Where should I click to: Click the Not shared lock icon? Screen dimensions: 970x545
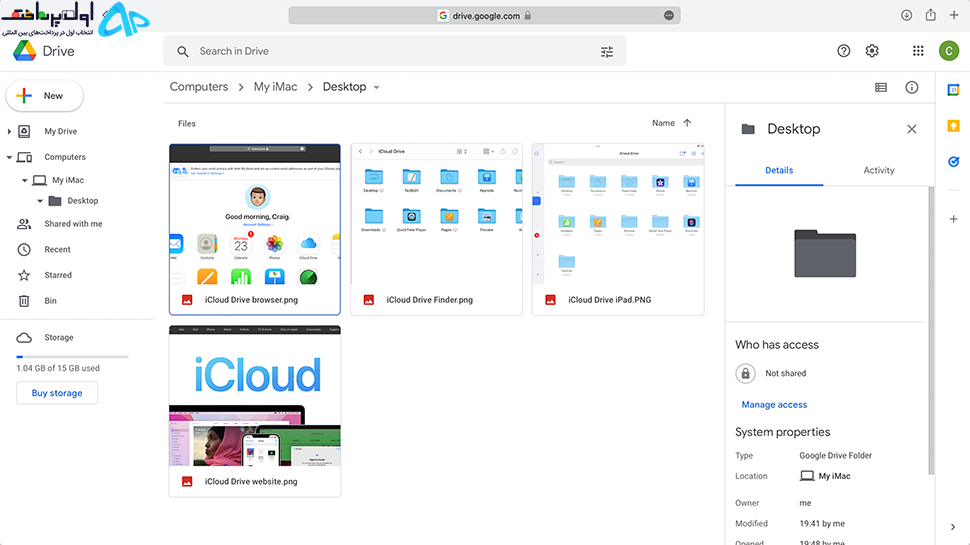point(745,373)
